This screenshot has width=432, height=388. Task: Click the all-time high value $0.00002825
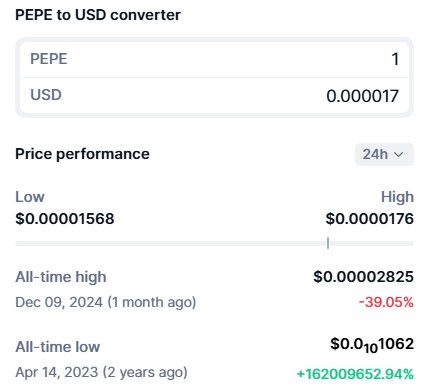pos(363,277)
